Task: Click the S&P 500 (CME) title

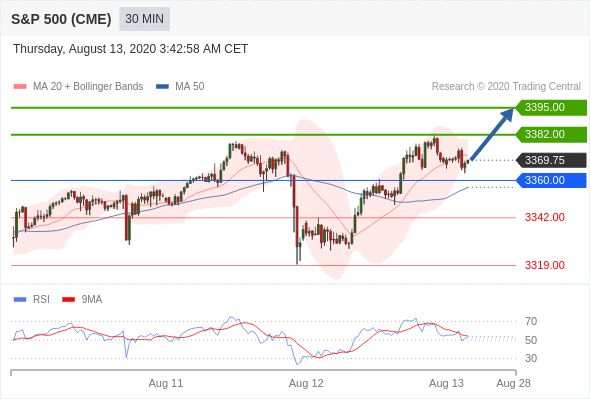Action: pyautogui.click(x=61, y=19)
